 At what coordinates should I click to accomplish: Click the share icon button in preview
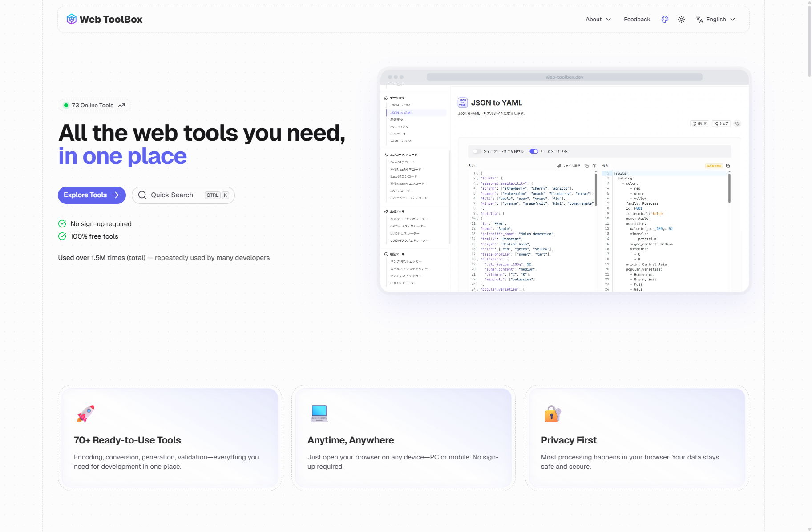[721, 124]
